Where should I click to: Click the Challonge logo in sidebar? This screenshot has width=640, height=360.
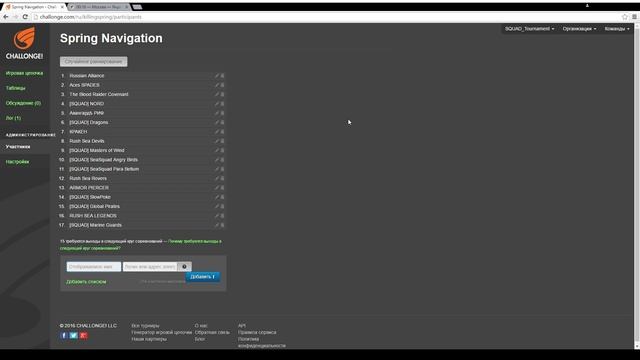click(x=24, y=43)
